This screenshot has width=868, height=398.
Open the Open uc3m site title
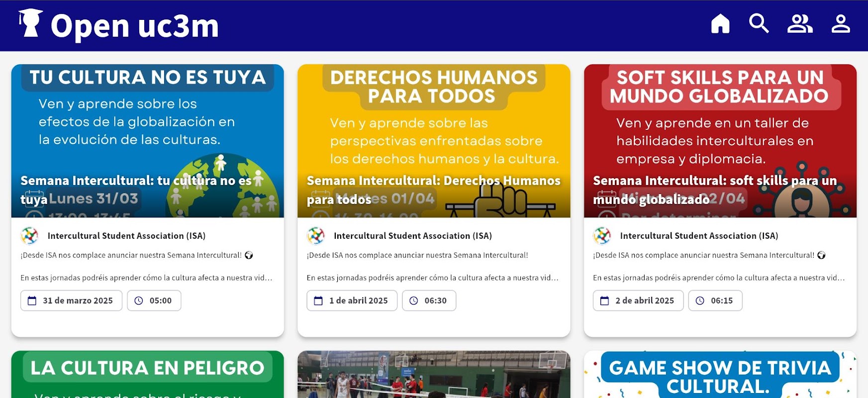point(135,26)
